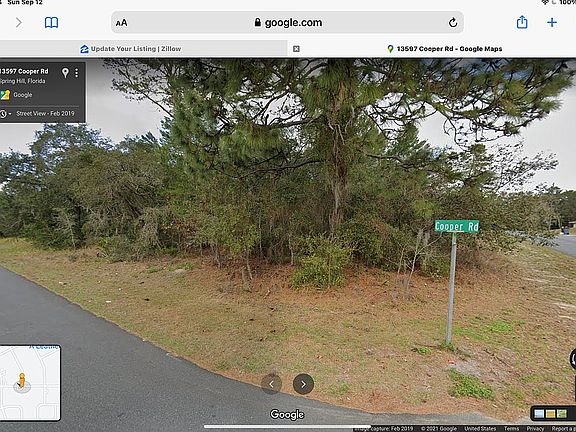Open the Privacy link in footer

pyautogui.click(x=535, y=429)
